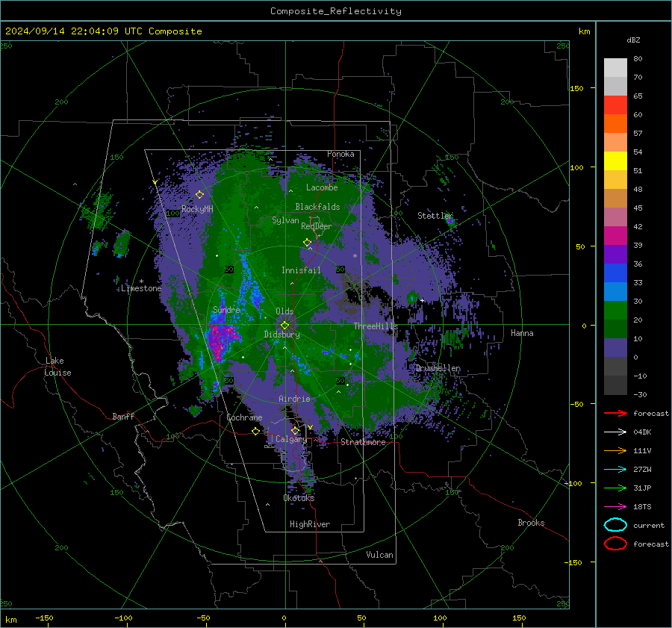Click the Cochrane city label

click(244, 417)
